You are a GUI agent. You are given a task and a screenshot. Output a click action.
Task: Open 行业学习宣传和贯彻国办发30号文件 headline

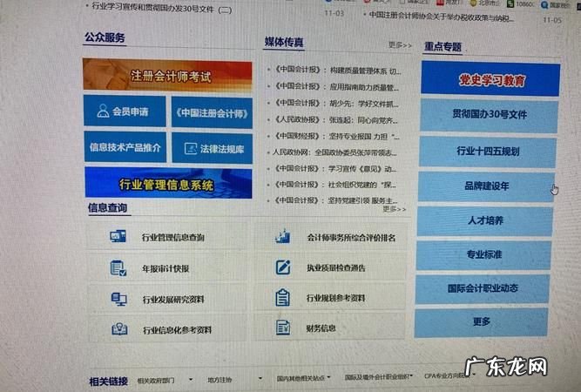(161, 8)
